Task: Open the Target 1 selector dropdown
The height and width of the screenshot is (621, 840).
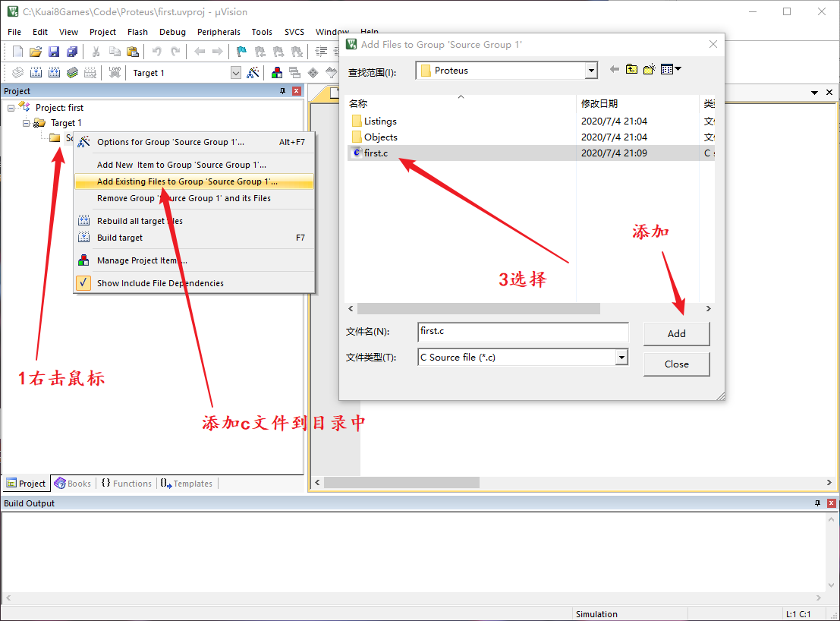Action: [236, 73]
